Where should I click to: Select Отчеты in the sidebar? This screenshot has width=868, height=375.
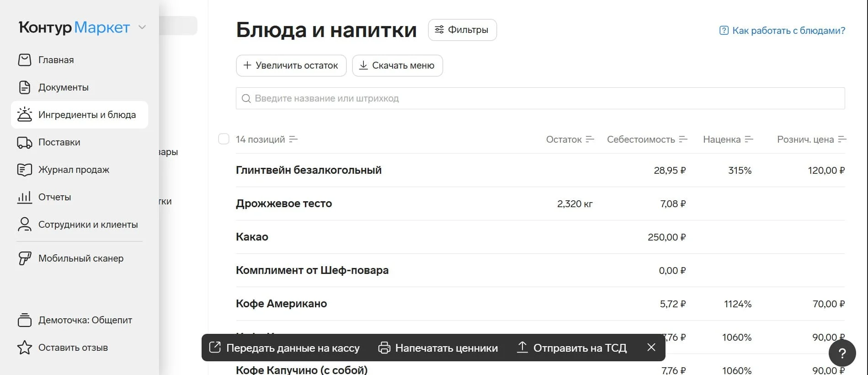(80, 197)
